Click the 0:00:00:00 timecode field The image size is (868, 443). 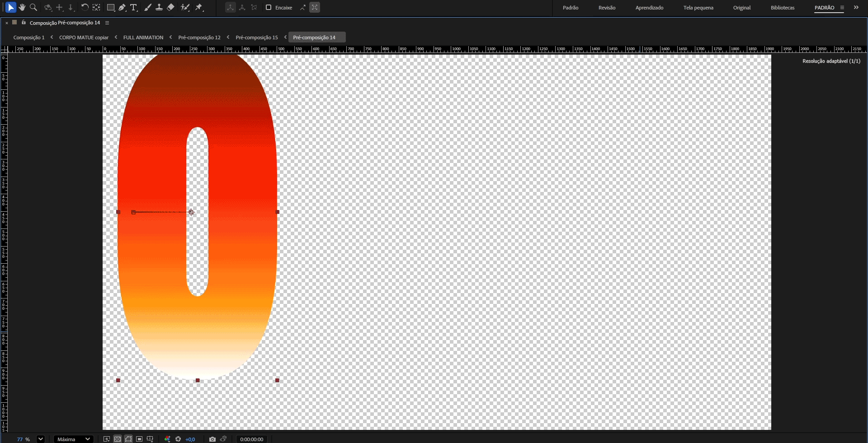[x=252, y=439]
